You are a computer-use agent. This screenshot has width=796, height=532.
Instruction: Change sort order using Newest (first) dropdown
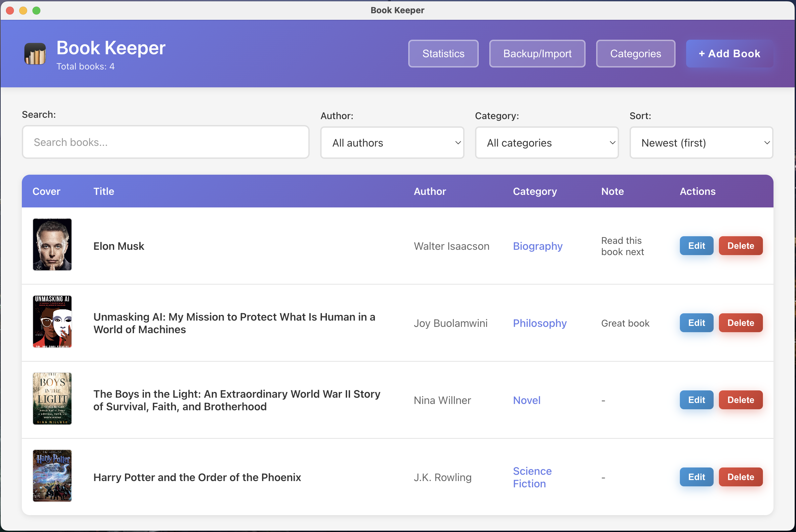(701, 143)
